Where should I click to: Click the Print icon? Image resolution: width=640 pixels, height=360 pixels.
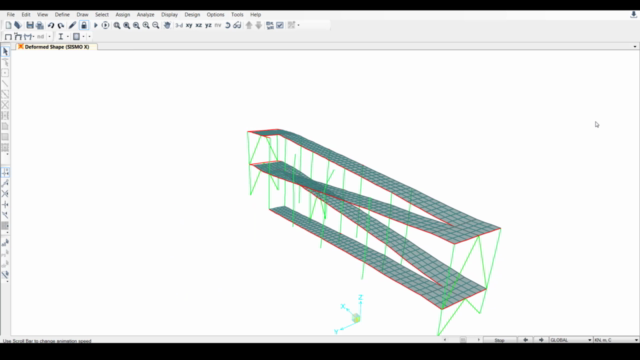(40, 25)
